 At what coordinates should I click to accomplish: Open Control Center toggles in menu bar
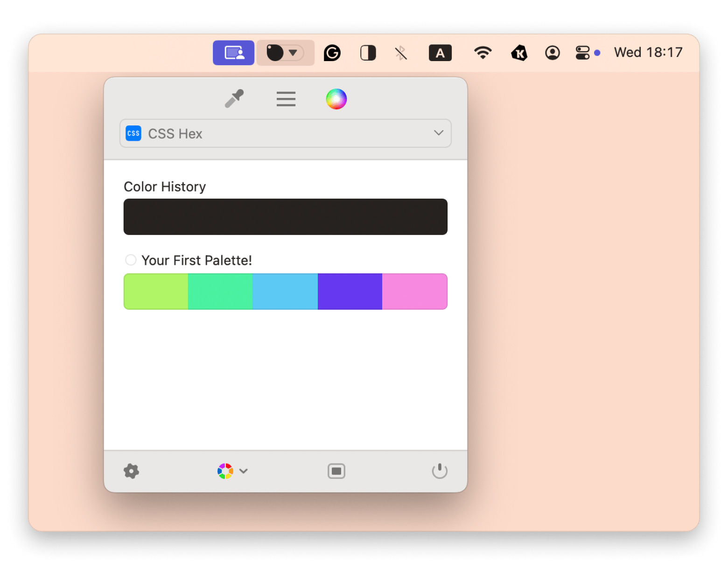[582, 53]
